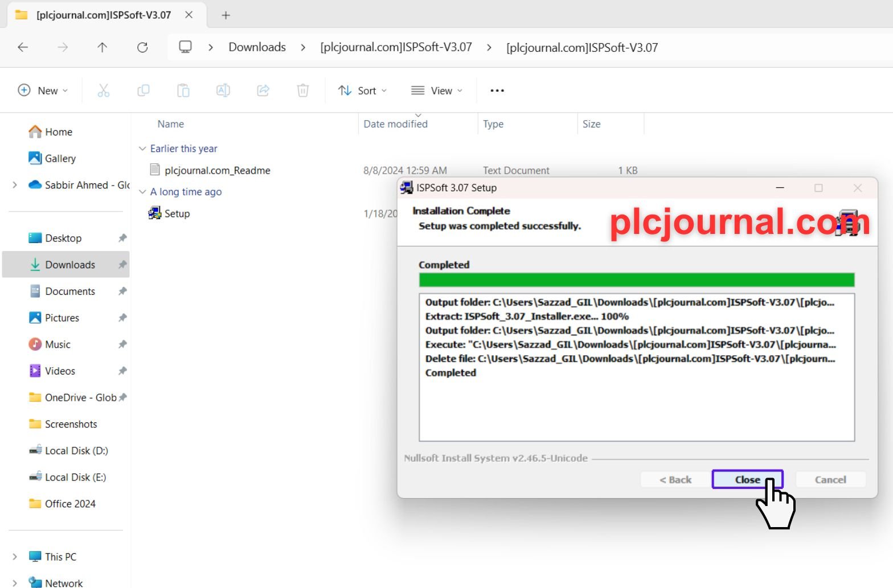The width and height of the screenshot is (893, 588).
Task: Open the View layout dropdown
Action: [437, 91]
